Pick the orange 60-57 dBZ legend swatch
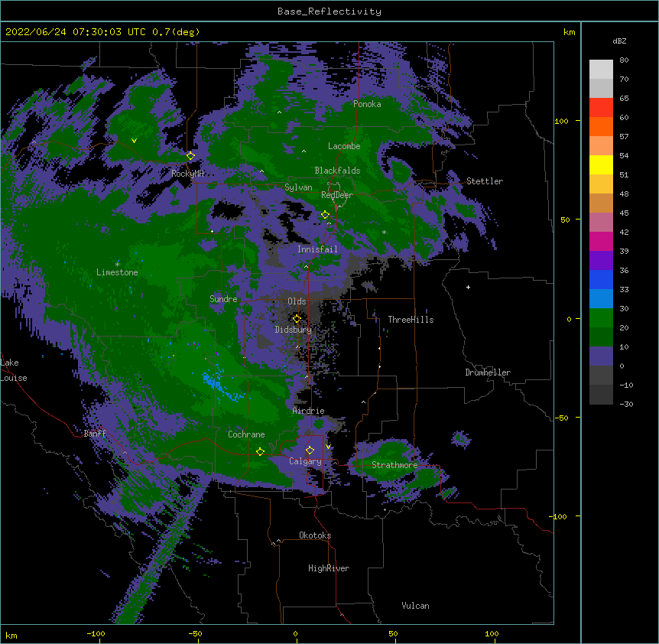 (601, 126)
